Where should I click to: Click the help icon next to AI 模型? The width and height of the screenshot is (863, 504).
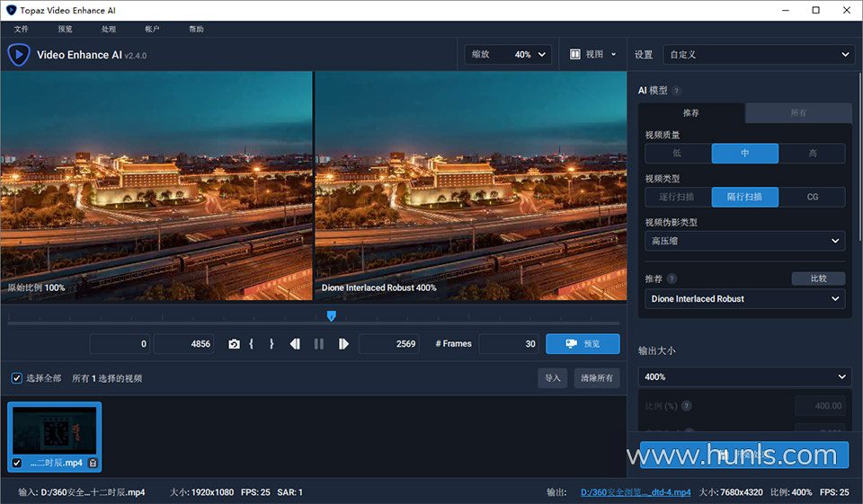coord(676,91)
